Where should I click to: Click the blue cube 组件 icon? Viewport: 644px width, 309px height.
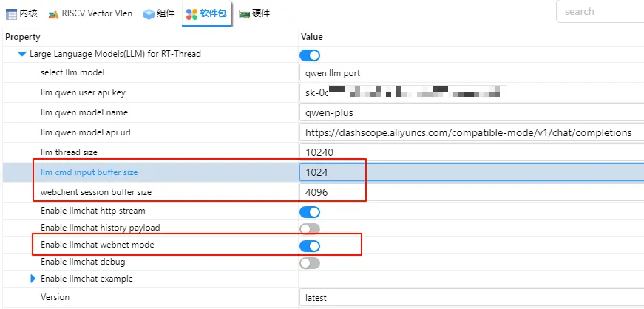click(149, 14)
